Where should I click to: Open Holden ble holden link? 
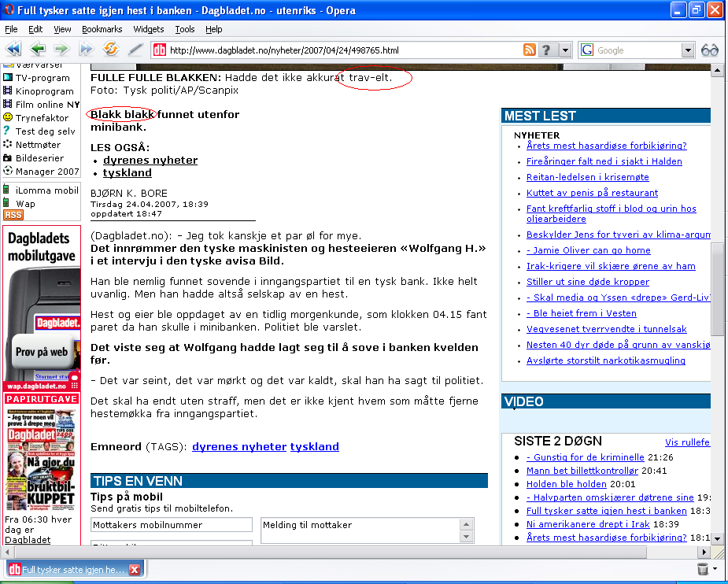567,484
